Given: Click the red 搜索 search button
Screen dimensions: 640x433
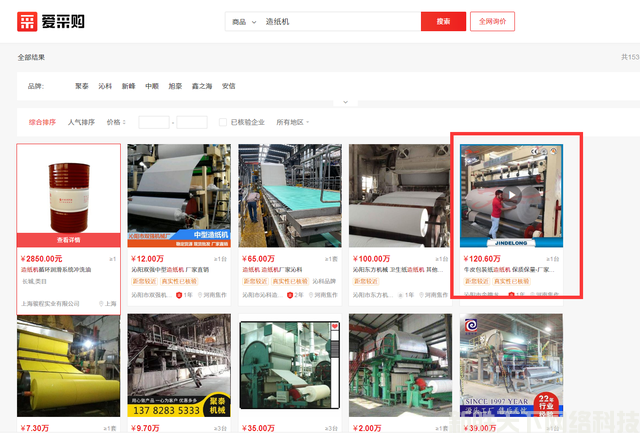Looking at the screenshot, I should click(443, 21).
